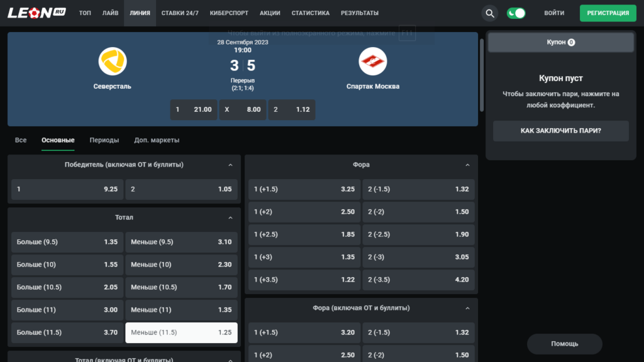Click the РЕГИСТРАЦИЯ button
Image resolution: width=644 pixels, height=362 pixels.
pyautogui.click(x=608, y=13)
